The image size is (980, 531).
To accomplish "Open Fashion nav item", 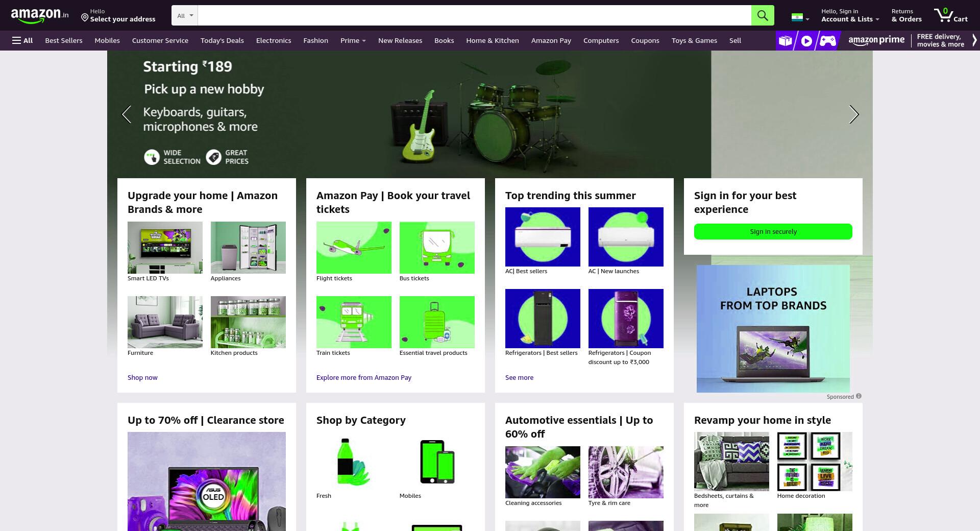I will coord(315,40).
